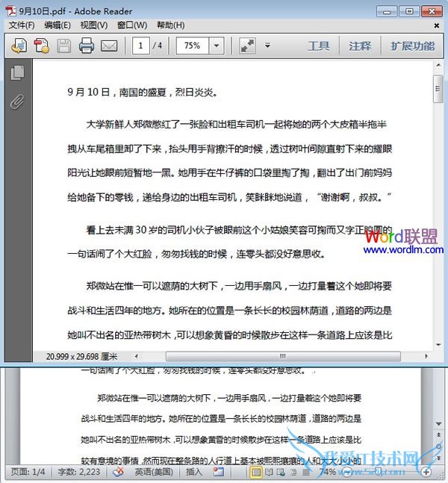Click the fit-to-window arrows icon
The width and height of the screenshot is (448, 483).
point(247,46)
